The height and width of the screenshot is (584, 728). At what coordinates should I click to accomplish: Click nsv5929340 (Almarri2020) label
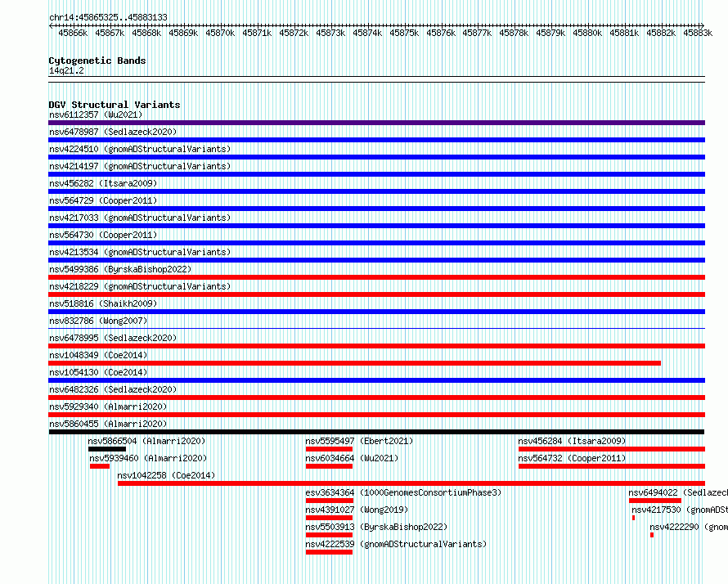108,407
